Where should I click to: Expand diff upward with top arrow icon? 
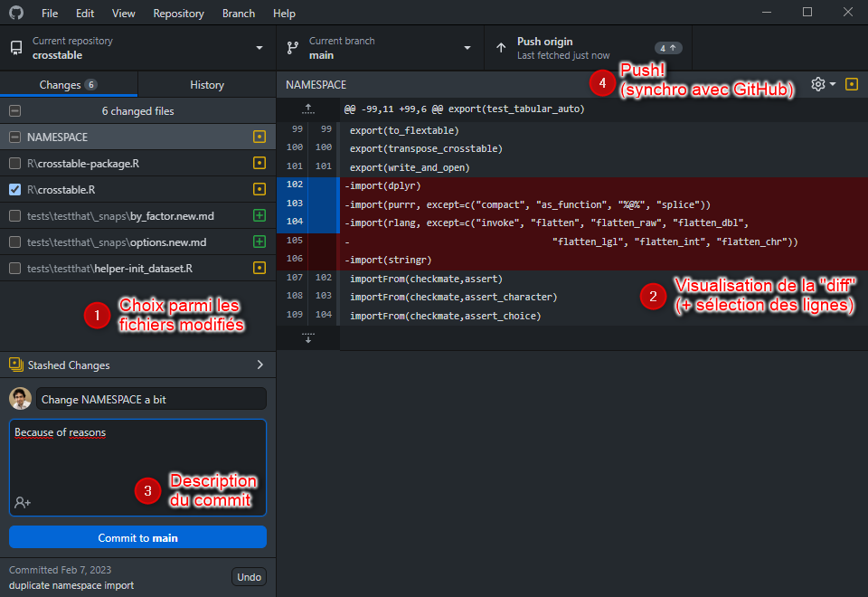pos(307,109)
